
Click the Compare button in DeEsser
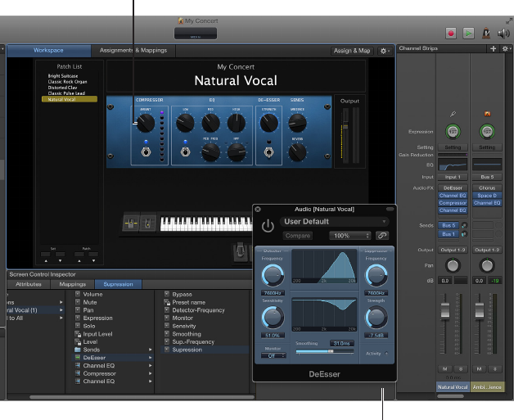click(x=298, y=236)
